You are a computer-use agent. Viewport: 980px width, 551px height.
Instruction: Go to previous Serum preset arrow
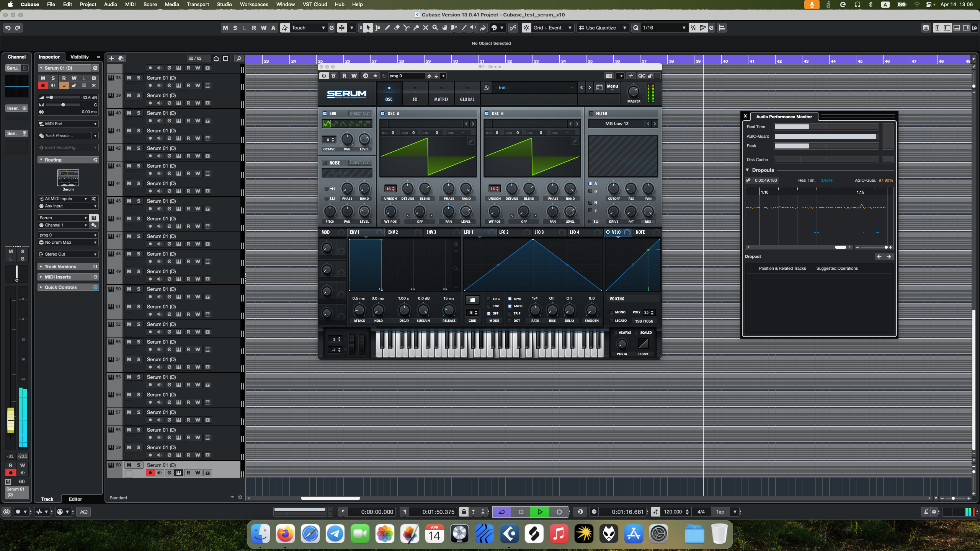coord(581,88)
